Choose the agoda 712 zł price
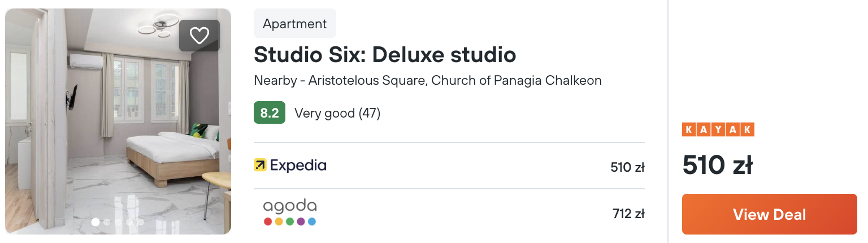The width and height of the screenshot is (868, 243). click(x=628, y=214)
